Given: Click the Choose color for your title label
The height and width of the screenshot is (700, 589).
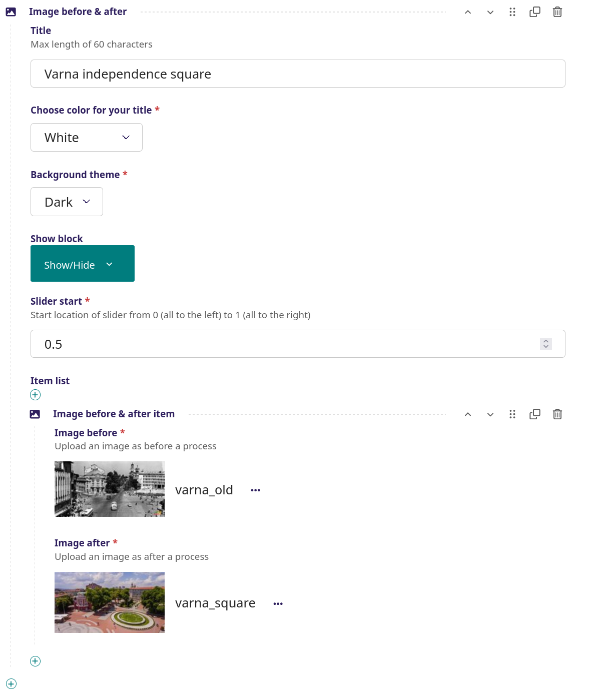Looking at the screenshot, I should pos(91,110).
